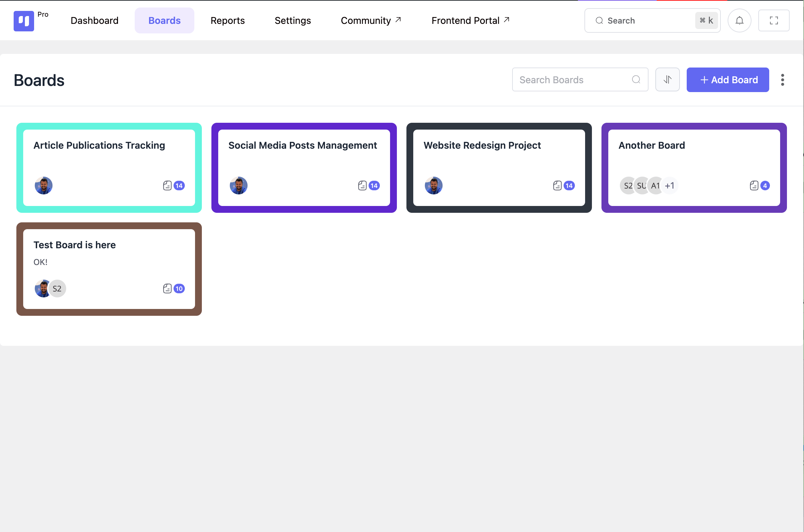
Task: Click task count icon on Another Board
Action: coord(754,186)
